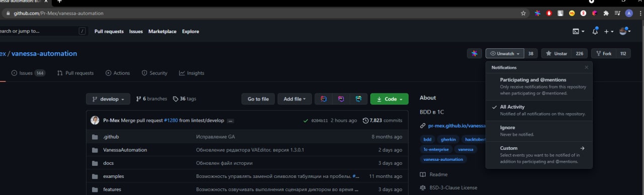Switch to the Issues 144 tab
The height and width of the screenshot is (195, 644).
coord(29,73)
